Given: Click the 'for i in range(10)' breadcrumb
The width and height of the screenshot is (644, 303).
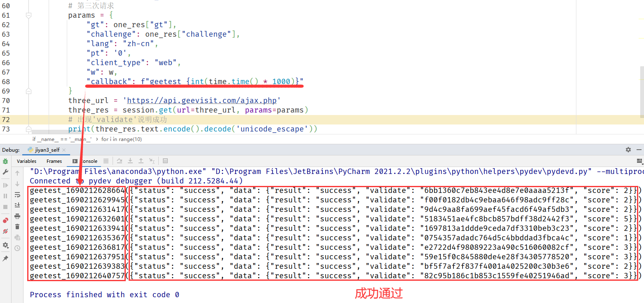Looking at the screenshot, I should point(122,139).
